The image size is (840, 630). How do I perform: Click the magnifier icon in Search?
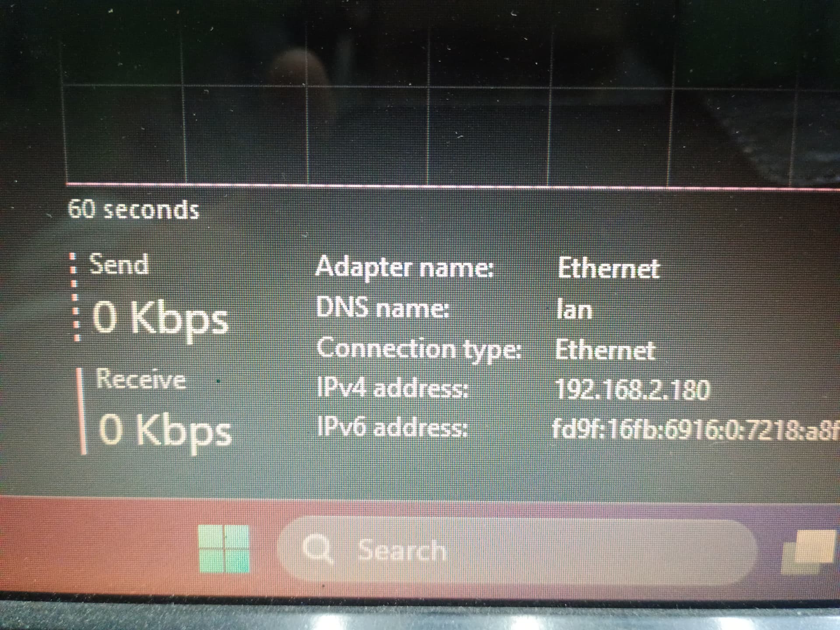[318, 550]
